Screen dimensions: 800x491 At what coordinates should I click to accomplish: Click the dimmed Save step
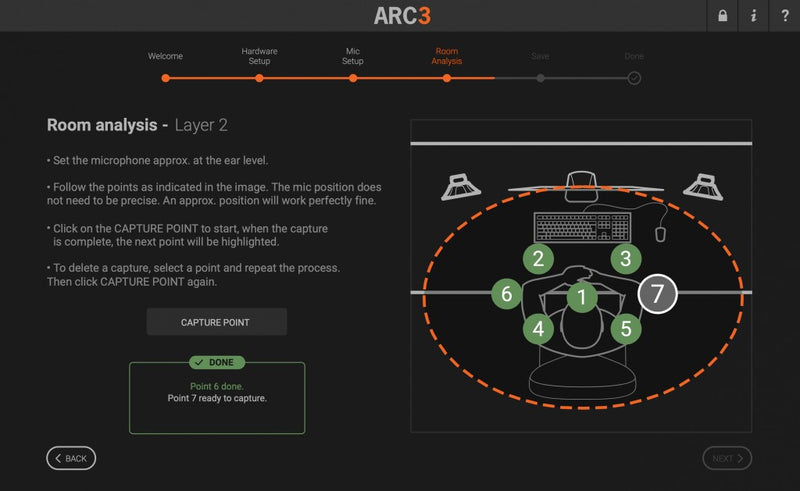540,56
